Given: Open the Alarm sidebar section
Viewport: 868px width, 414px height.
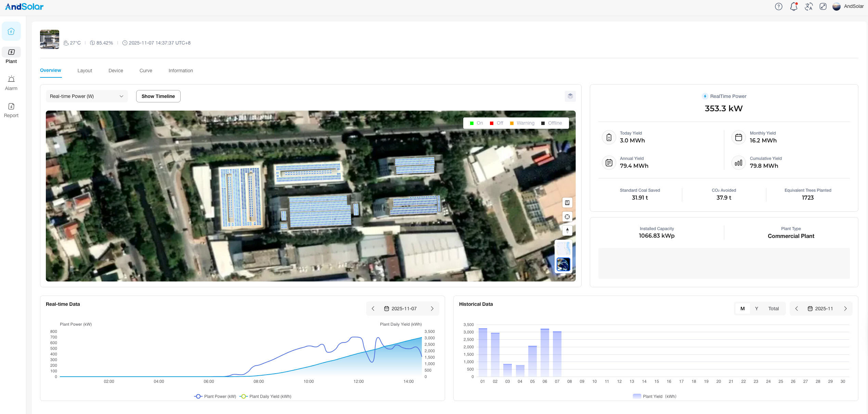Looking at the screenshot, I should pos(11,83).
